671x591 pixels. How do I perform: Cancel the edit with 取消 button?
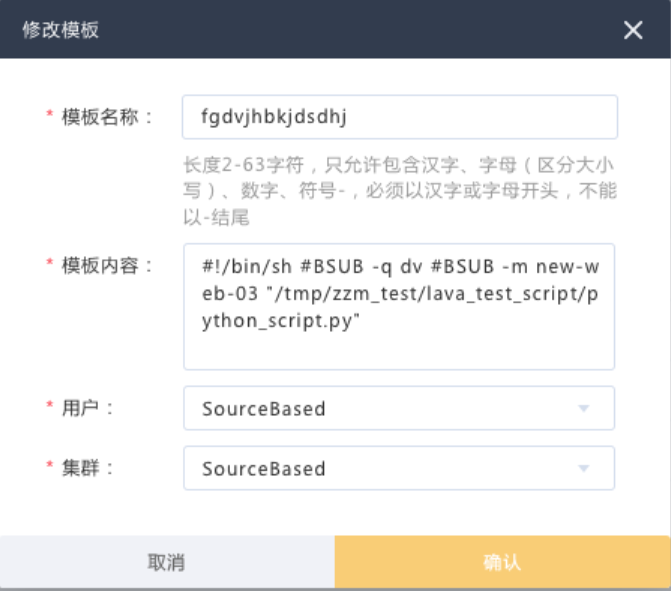[167, 562]
